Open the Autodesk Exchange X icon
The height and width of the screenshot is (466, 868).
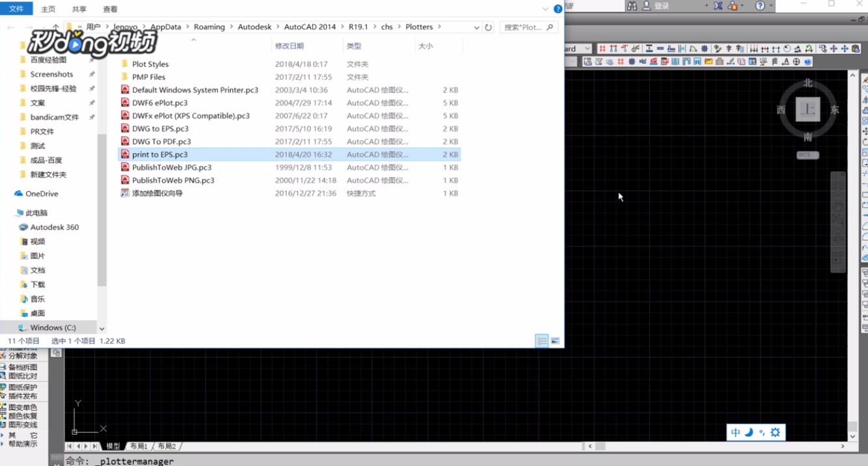pyautogui.click(x=718, y=5)
